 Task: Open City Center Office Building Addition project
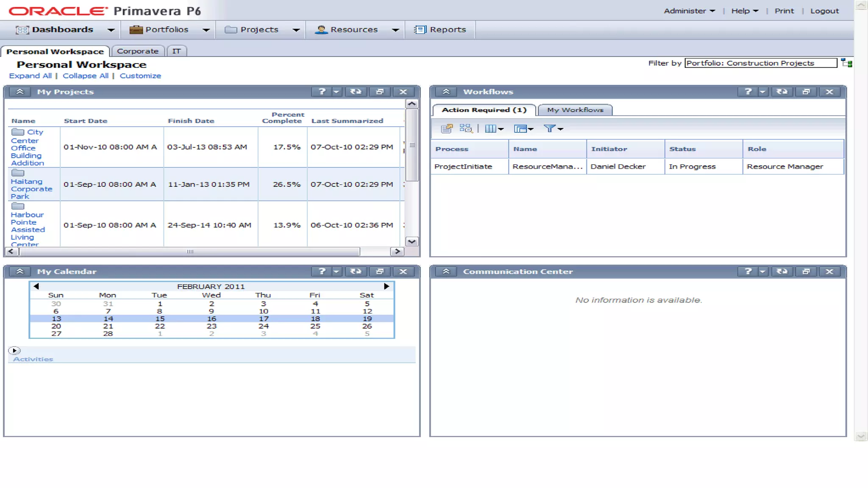pyautogui.click(x=28, y=147)
